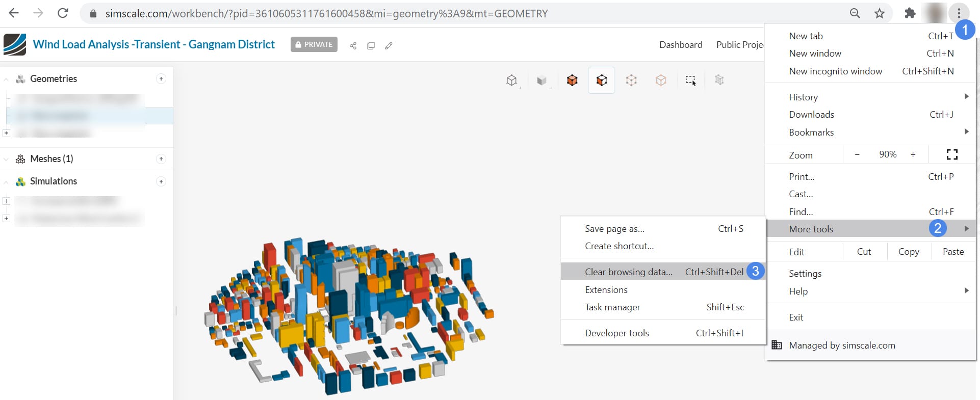Open the Chrome extensions puzzle icon
980x400 pixels.
910,14
